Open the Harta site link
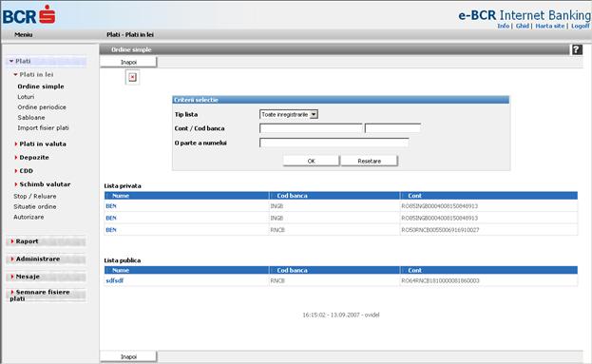Viewport: 592px width, 364px height. coord(549,26)
